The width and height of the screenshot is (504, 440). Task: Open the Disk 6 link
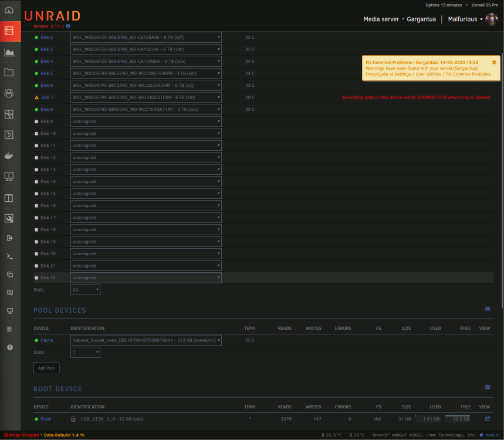coord(46,86)
